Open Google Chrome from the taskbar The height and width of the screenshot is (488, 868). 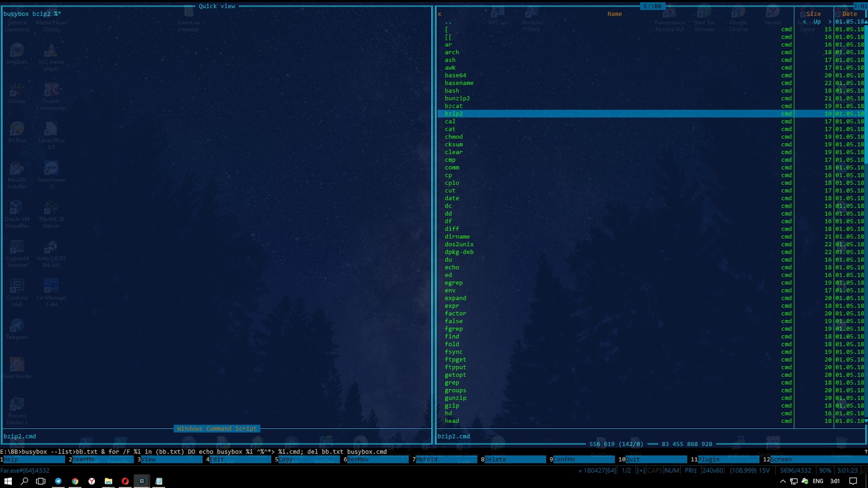(75, 481)
